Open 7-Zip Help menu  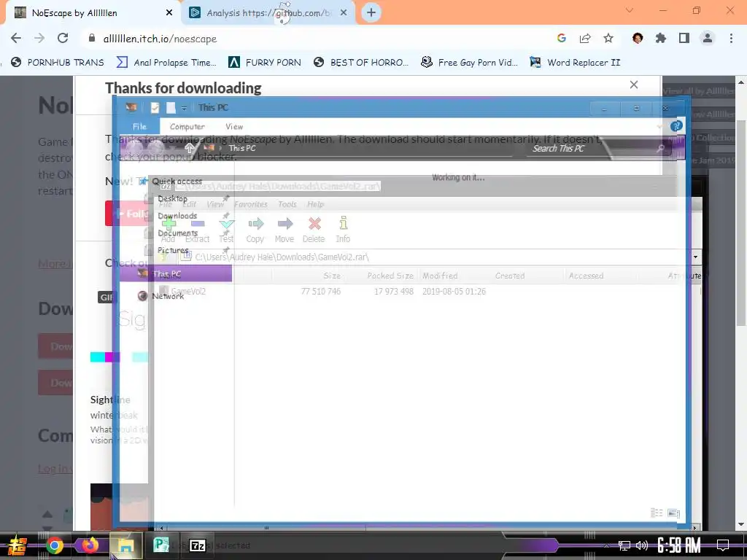click(x=315, y=204)
